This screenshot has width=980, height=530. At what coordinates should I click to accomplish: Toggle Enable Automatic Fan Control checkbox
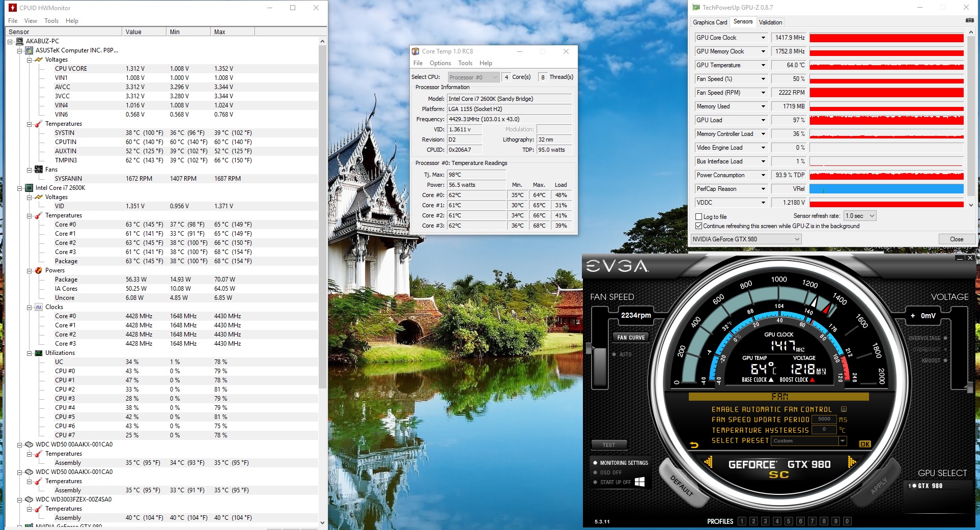(x=844, y=409)
